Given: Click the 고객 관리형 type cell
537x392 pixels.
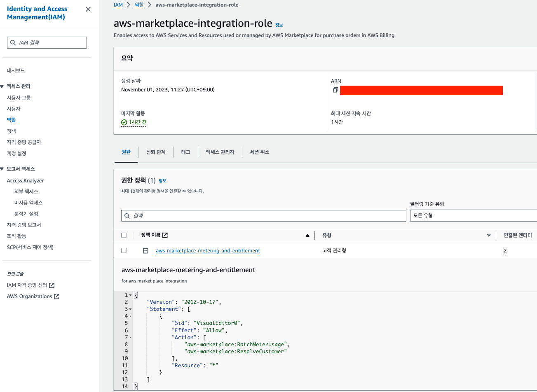Looking at the screenshot, I should pos(334,250).
